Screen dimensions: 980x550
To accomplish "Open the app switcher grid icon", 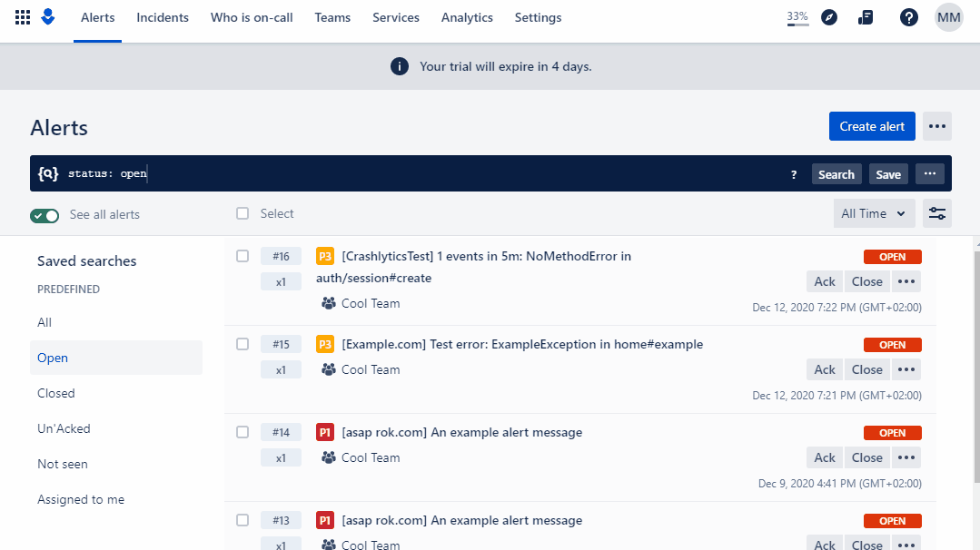I will (23, 17).
